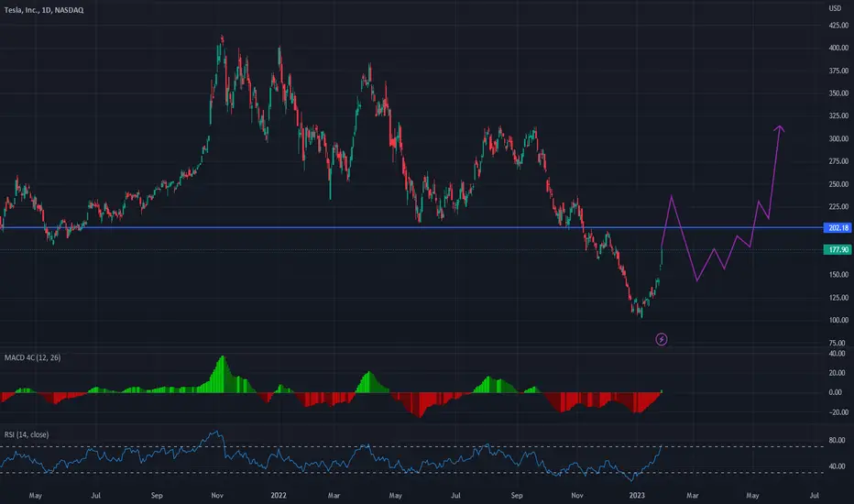
Task: Click the 75.00 price axis value
Action: tap(838, 343)
